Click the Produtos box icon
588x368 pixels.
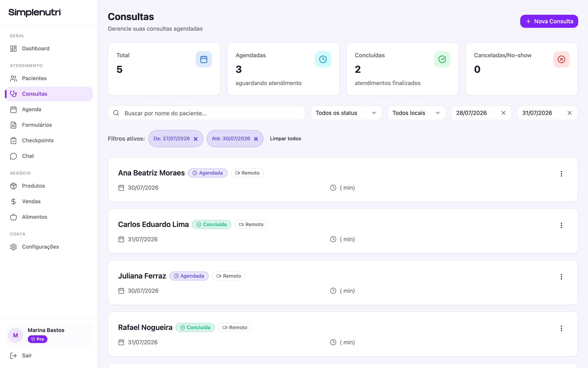point(13,186)
